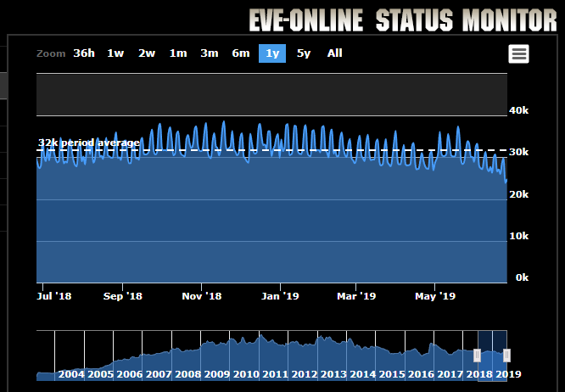This screenshot has width=565, height=392.
Task: Grab the right navigator range handle
Action: 506,356
